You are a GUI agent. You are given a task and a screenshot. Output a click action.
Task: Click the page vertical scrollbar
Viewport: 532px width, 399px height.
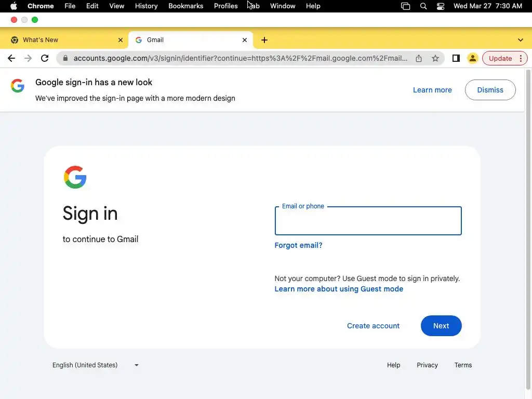(528, 229)
